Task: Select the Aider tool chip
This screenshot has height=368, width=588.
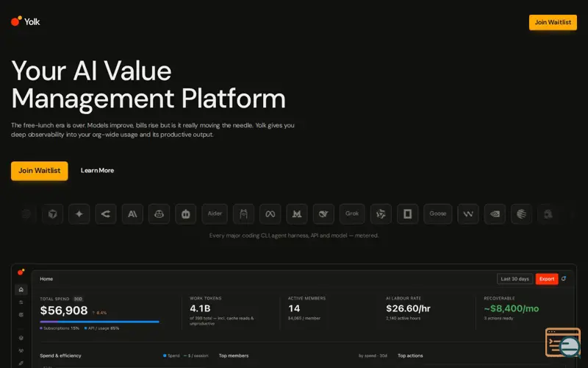Action: (x=215, y=213)
